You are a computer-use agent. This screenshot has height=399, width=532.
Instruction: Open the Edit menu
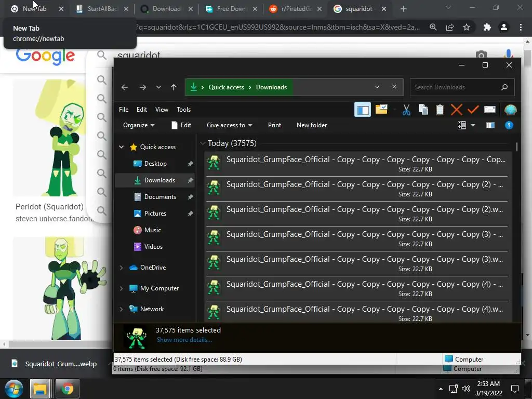(x=141, y=109)
